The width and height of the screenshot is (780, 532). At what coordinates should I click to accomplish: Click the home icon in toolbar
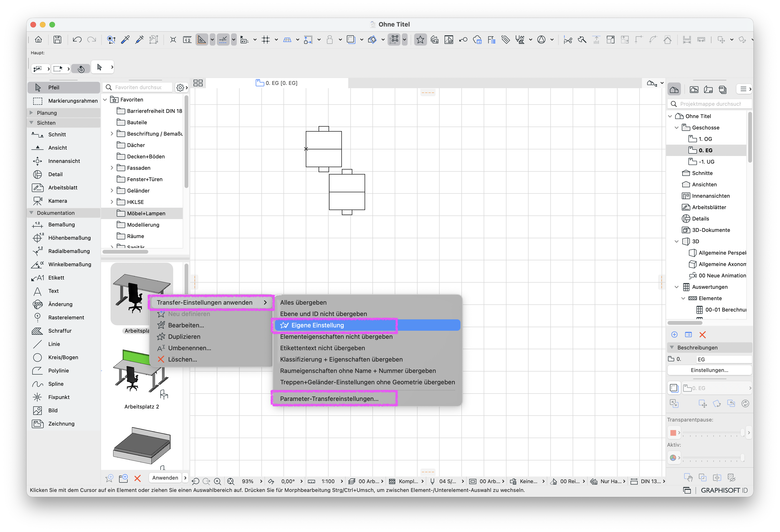click(38, 40)
